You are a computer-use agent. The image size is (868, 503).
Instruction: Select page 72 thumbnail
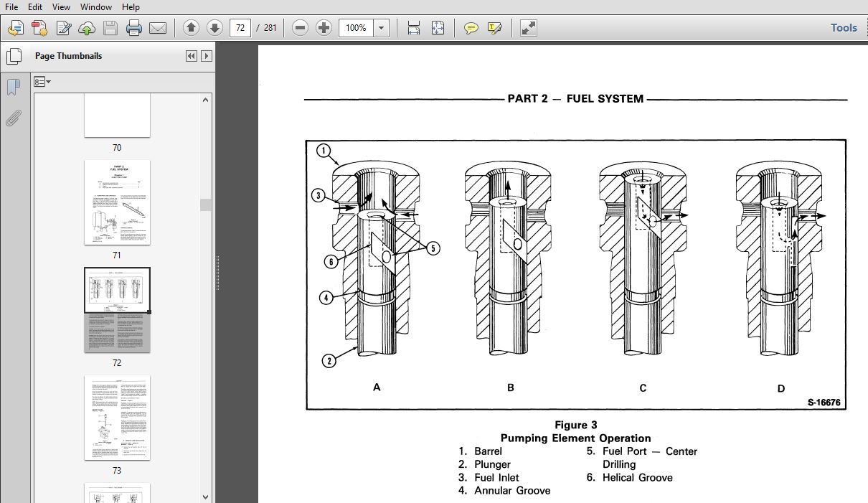pos(117,310)
